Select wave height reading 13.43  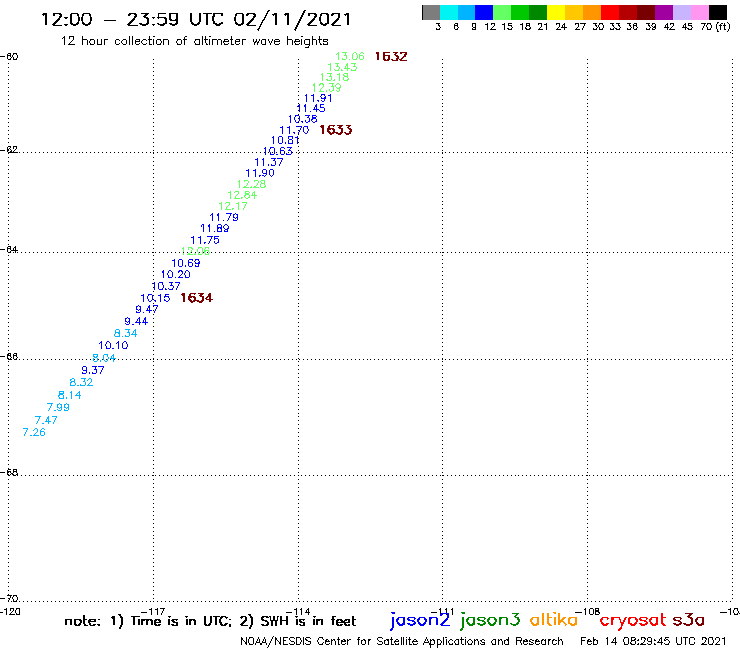[x=342, y=67]
